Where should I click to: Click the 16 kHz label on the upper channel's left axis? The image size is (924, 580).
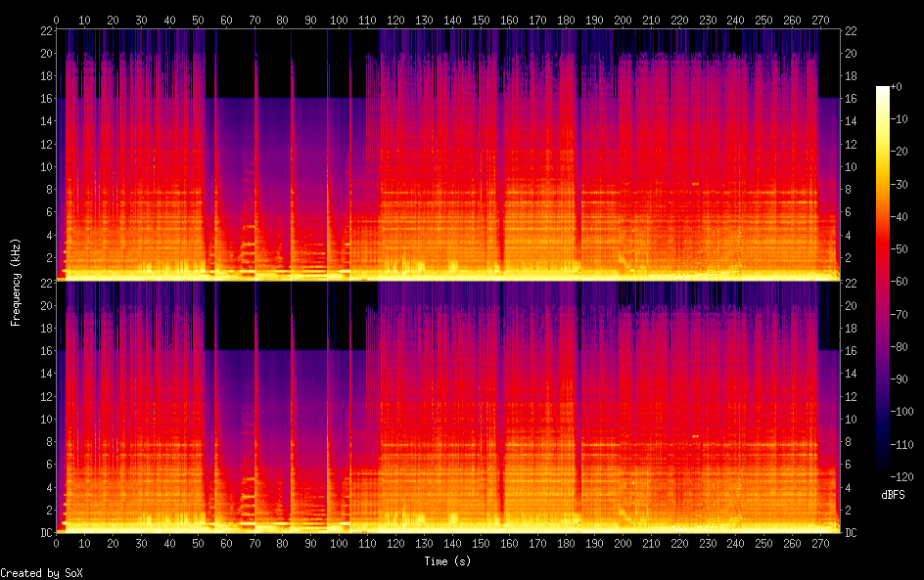pos(46,99)
